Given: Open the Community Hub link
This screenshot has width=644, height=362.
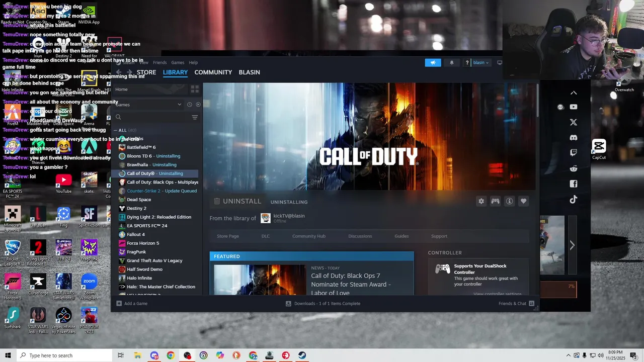Looking at the screenshot, I should (x=309, y=236).
